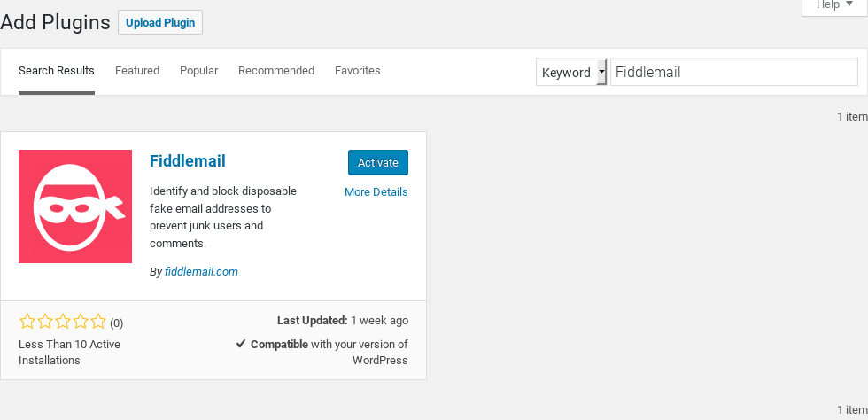
Task: Click the fourth rating star
Action: tap(81, 322)
